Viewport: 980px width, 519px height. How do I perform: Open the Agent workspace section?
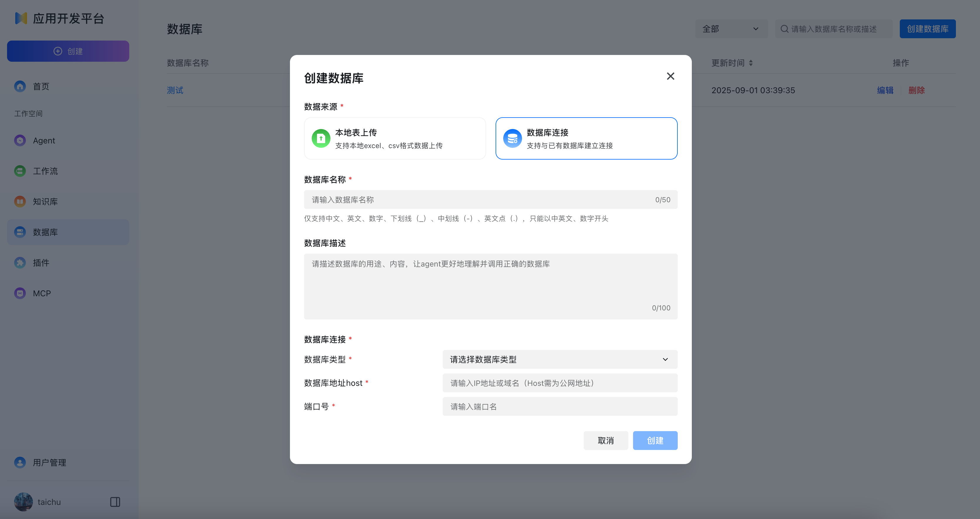(43, 140)
